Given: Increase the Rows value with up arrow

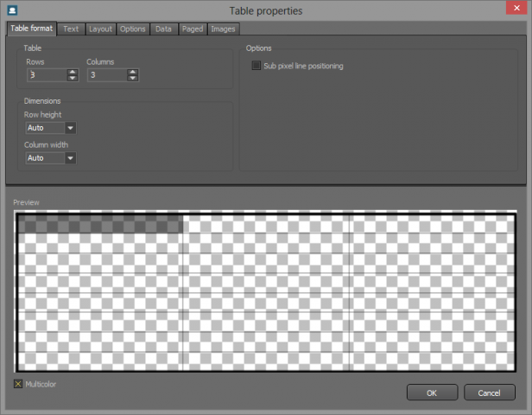Looking at the screenshot, I should pyautogui.click(x=73, y=72).
